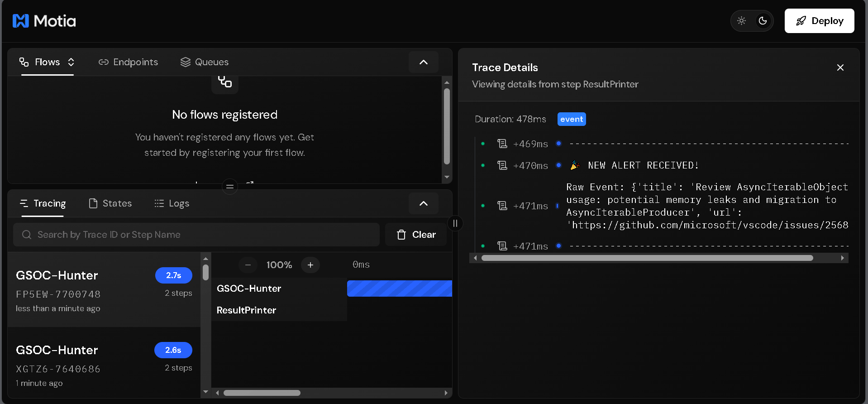The image size is (868, 404).
Task: Click the log icon for Raw Event
Action: click(502, 206)
